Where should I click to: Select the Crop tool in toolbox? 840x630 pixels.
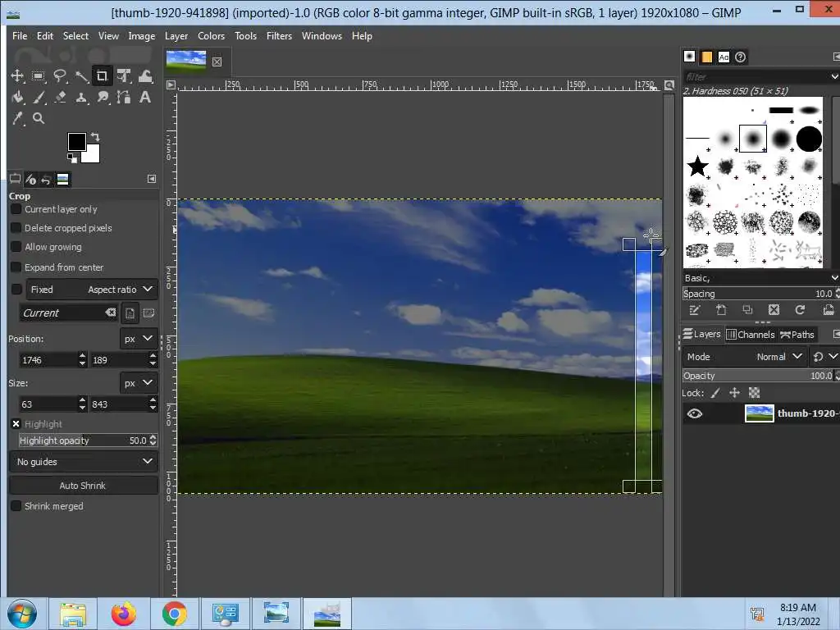point(102,75)
